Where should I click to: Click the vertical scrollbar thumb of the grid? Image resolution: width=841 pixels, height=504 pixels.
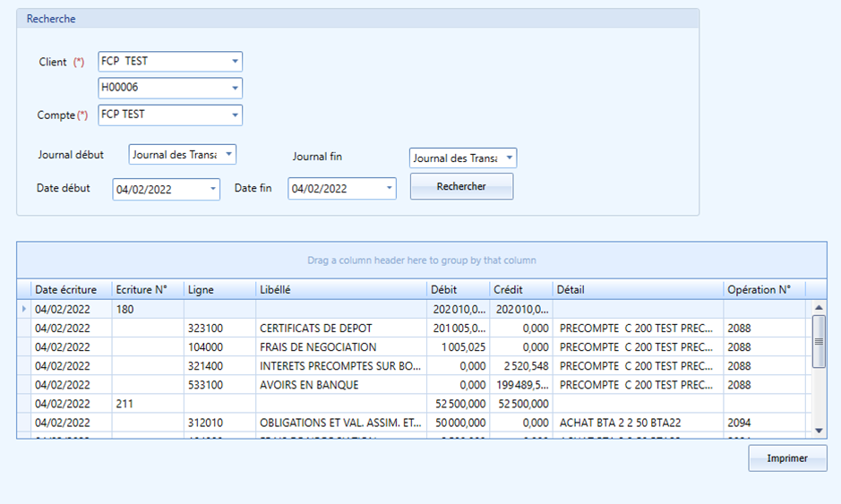(819, 342)
